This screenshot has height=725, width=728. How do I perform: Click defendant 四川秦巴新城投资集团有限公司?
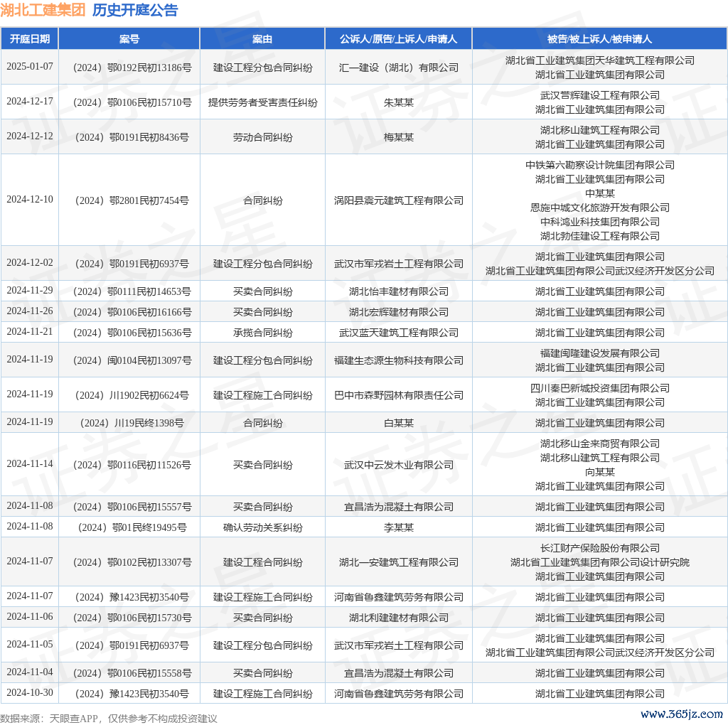(x=600, y=389)
